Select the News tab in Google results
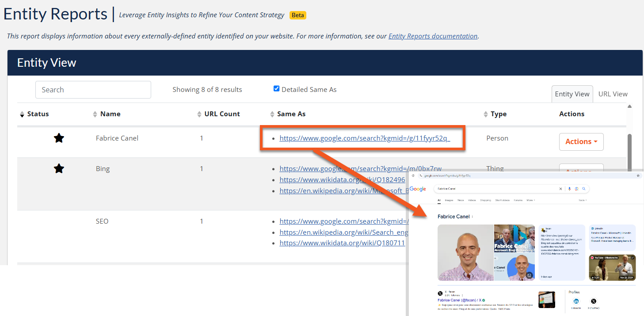 [461, 200]
